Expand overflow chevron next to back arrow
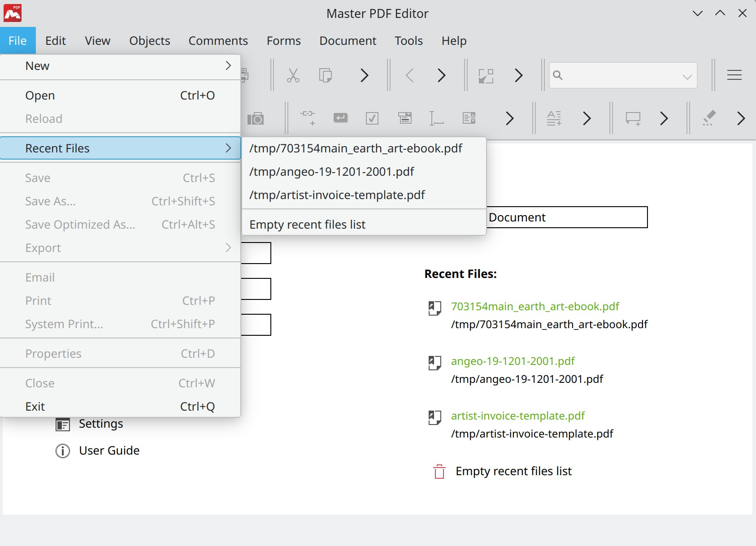This screenshot has height=546, width=756. (442, 75)
